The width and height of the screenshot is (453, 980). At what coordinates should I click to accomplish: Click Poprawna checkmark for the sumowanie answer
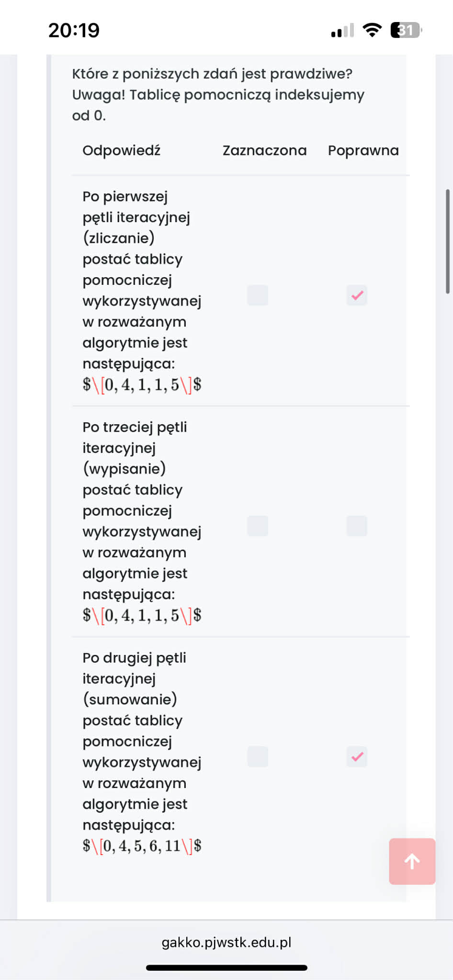(357, 757)
